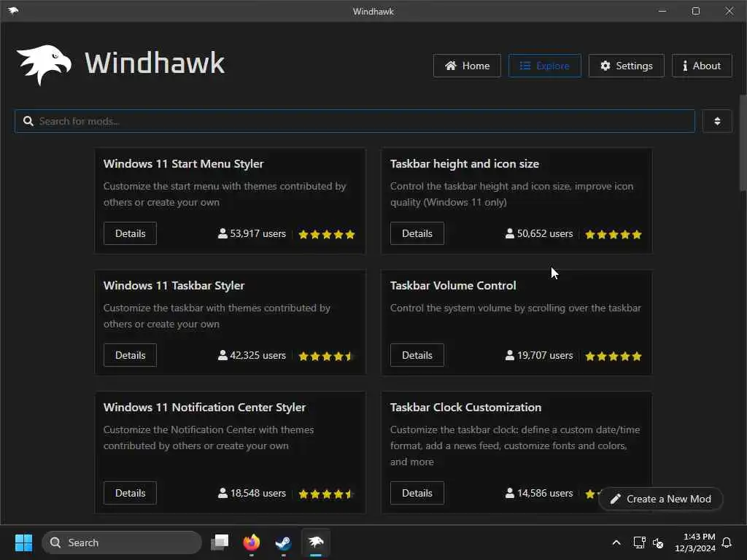This screenshot has height=560, width=747.
Task: Switch to the Explore tab
Action: click(544, 66)
